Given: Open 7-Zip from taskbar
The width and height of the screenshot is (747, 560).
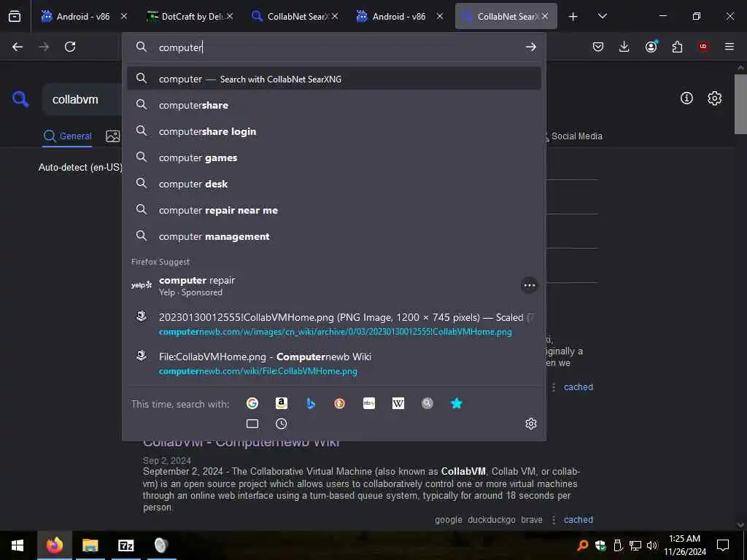Looking at the screenshot, I should point(125,545).
